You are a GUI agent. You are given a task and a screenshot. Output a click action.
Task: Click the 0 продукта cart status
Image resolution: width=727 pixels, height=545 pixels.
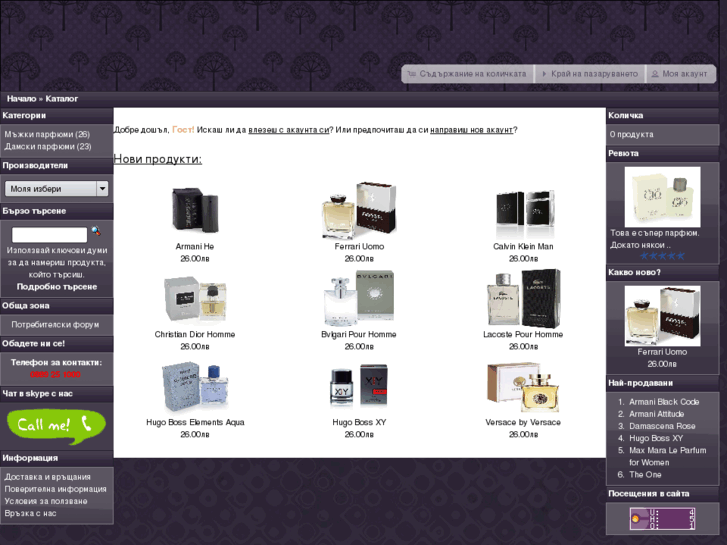tap(631, 135)
